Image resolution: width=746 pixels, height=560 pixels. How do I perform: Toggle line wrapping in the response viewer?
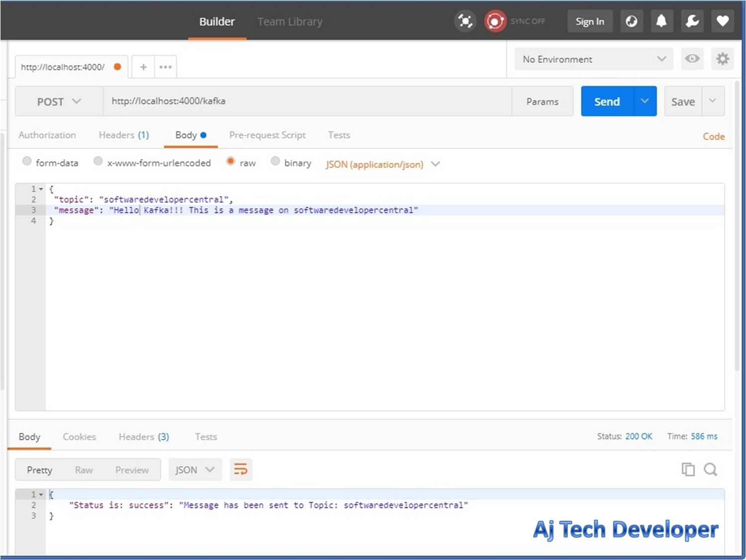pyautogui.click(x=241, y=469)
